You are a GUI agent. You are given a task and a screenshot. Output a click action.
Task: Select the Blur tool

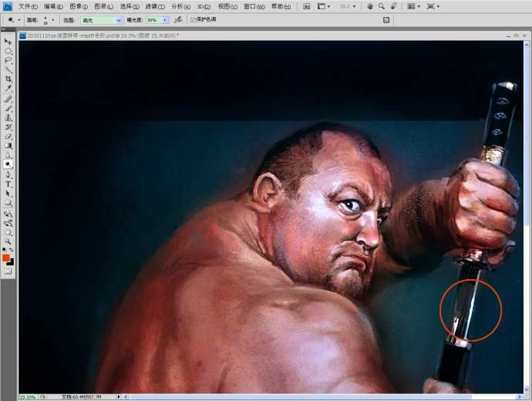8,155
